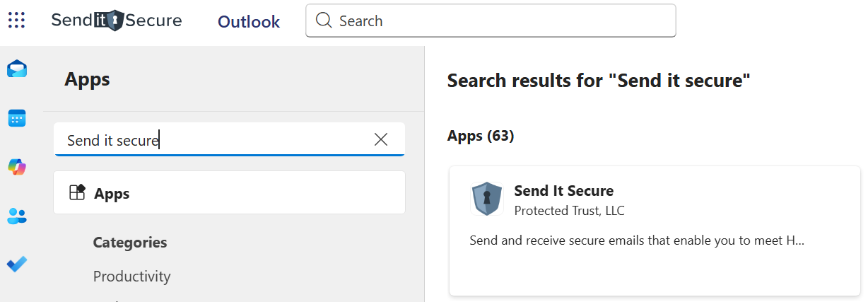Open People from the left sidebar
The width and height of the screenshot is (868, 302).
[x=17, y=216]
